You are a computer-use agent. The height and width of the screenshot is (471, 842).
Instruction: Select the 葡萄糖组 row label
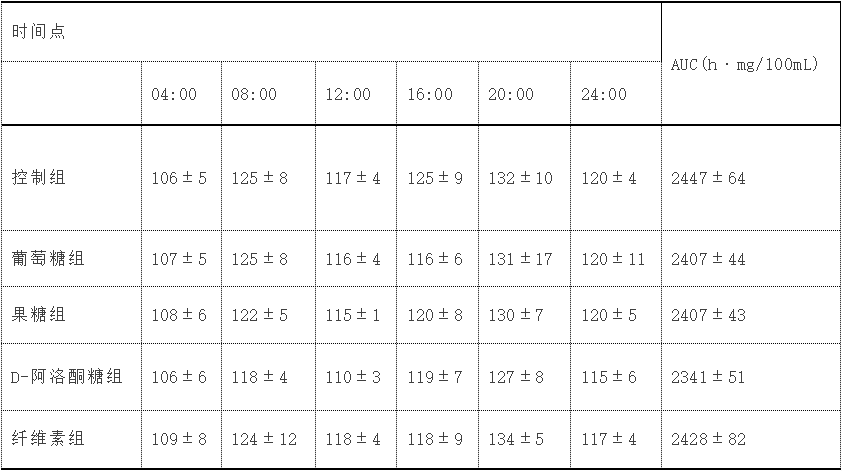click(x=48, y=259)
